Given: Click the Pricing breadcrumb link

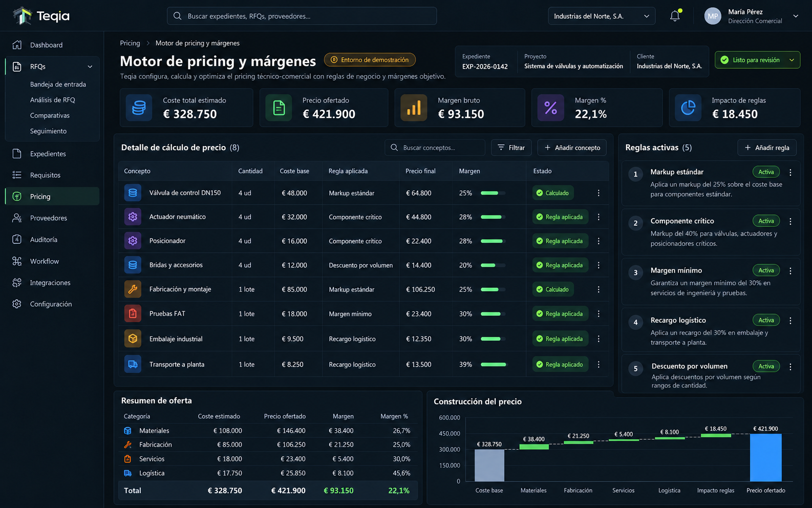Looking at the screenshot, I should click(130, 43).
